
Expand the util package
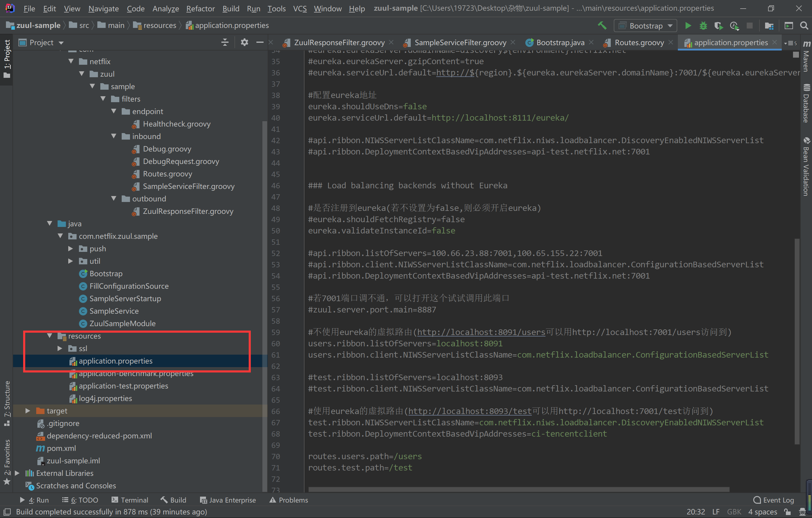(70, 261)
